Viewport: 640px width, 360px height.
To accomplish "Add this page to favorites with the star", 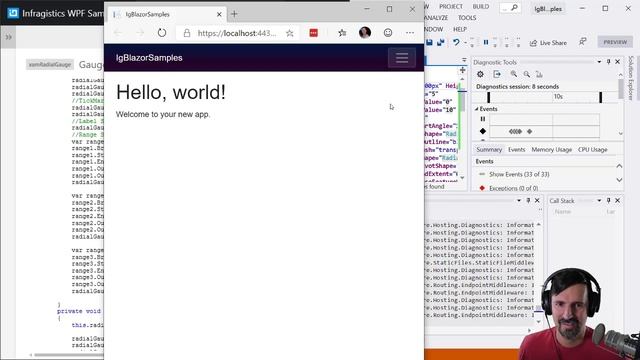I will click(289, 33).
